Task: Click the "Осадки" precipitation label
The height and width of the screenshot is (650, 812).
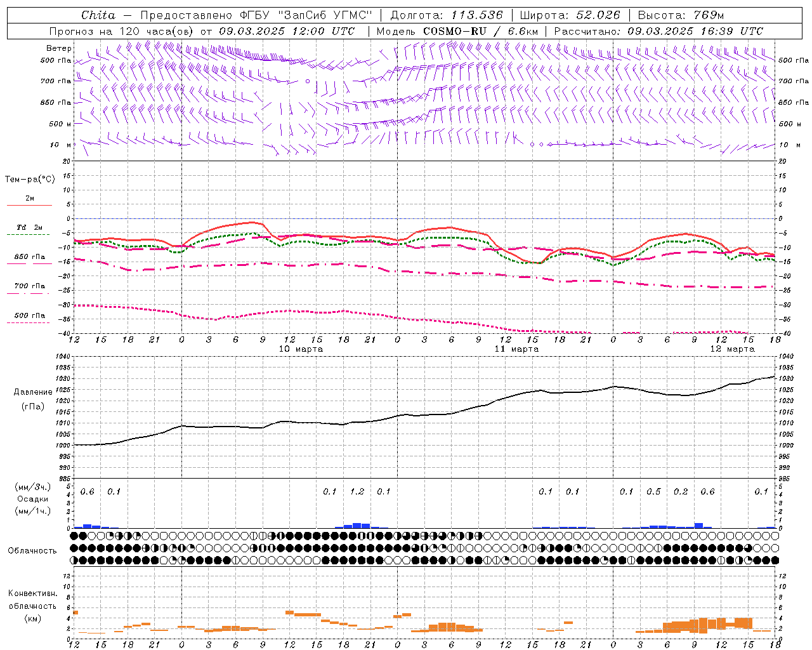Action: point(33,499)
